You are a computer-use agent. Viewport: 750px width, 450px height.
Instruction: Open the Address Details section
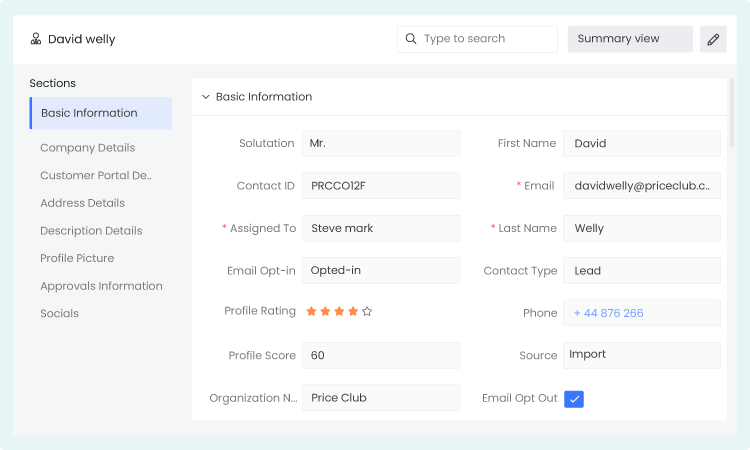pyautogui.click(x=82, y=203)
